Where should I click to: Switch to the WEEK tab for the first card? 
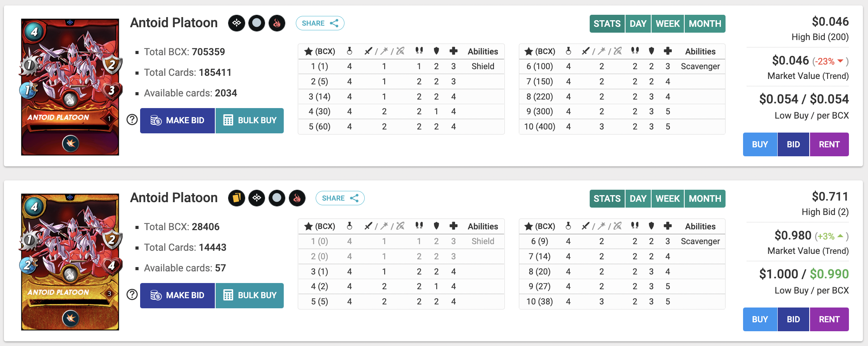(668, 24)
